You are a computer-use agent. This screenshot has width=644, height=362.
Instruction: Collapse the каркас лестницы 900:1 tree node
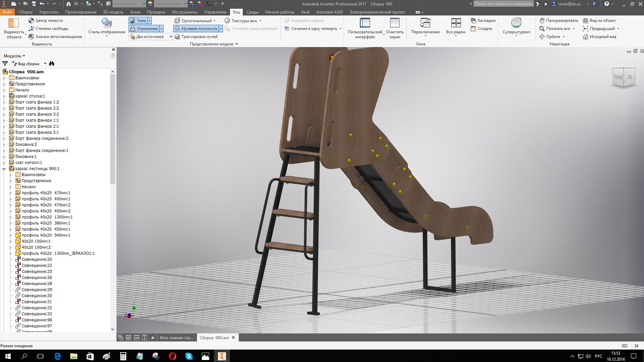[4, 169]
